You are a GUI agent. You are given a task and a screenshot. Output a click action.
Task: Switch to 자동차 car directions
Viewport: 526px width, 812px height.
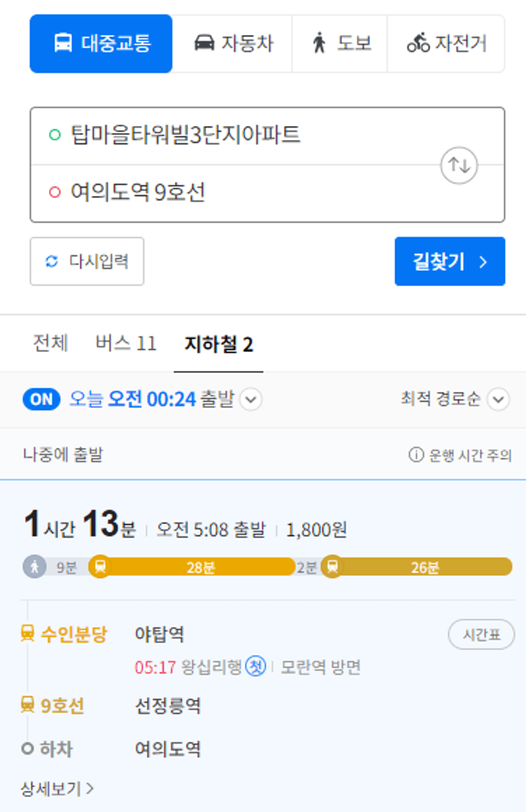[232, 44]
